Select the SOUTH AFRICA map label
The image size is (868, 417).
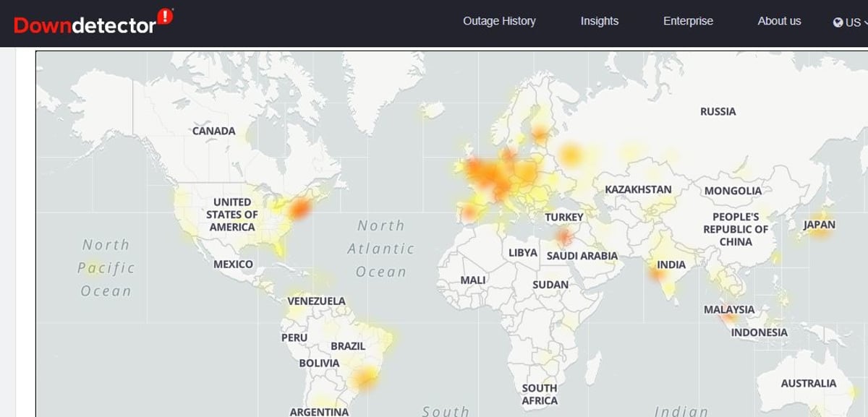pos(540,395)
